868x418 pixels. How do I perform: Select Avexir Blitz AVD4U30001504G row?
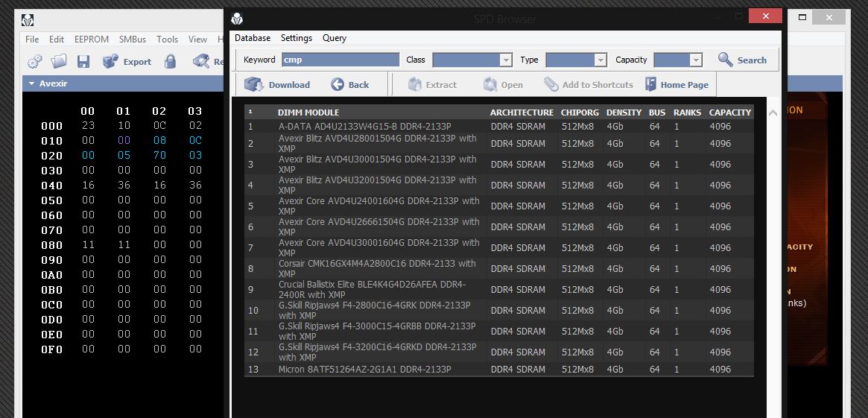click(498, 165)
